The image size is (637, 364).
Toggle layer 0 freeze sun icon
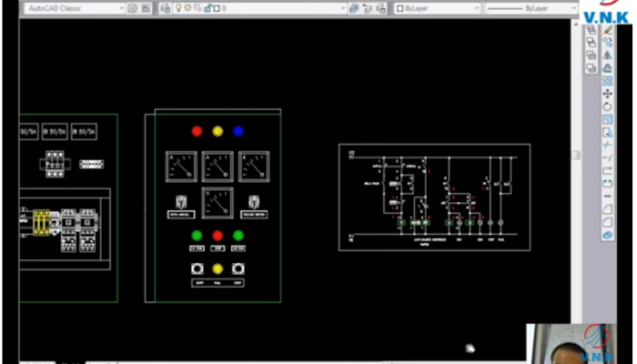pos(187,8)
